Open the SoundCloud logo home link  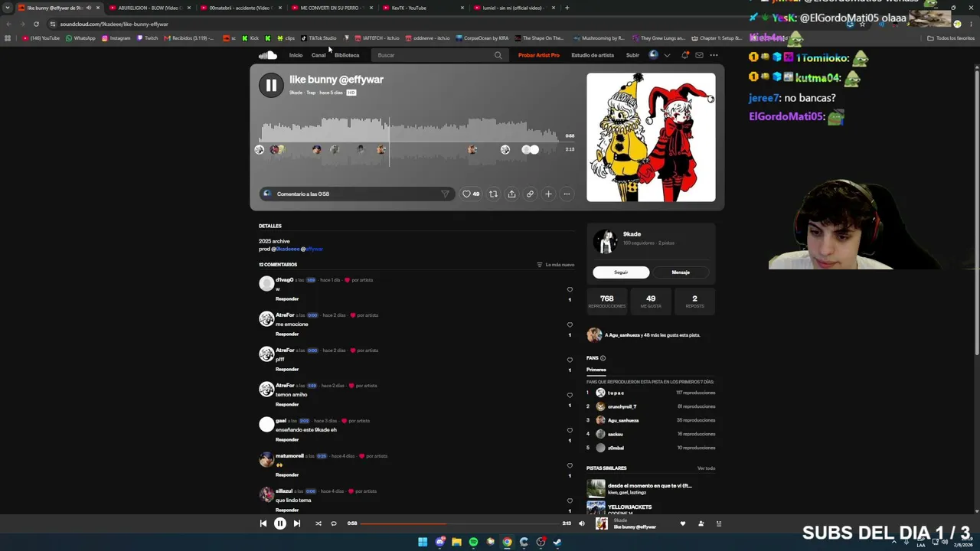(x=267, y=55)
